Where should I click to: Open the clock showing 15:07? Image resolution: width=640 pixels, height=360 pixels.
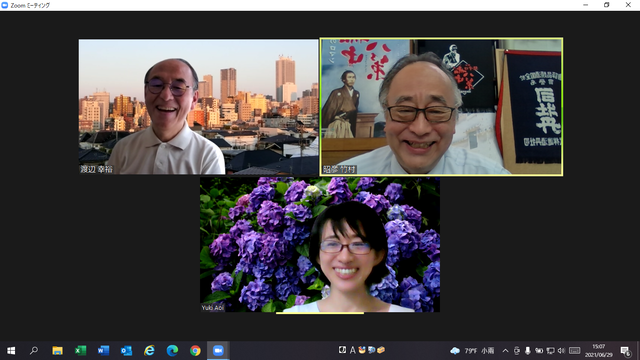point(598,351)
